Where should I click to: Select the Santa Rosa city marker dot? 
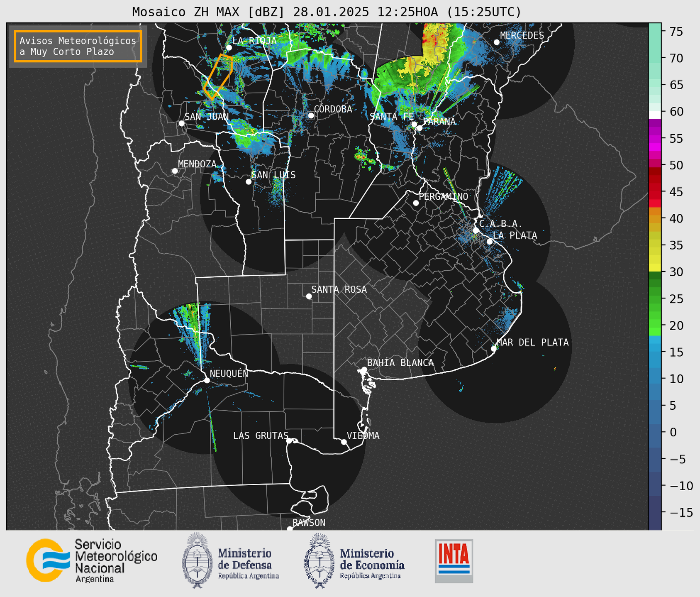[309, 296]
